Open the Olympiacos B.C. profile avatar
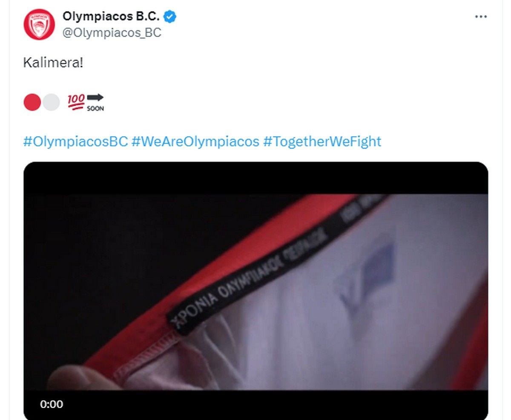This screenshot has width=511, height=420. coord(39,24)
